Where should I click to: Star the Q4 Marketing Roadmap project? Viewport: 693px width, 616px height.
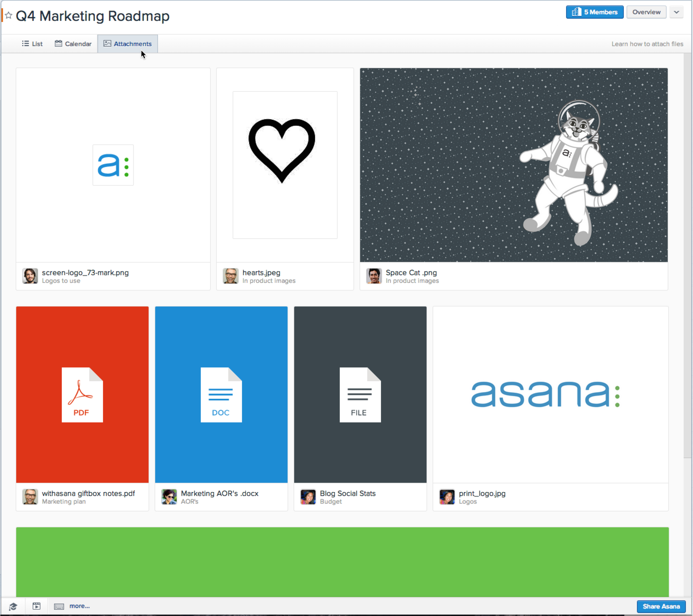point(9,16)
